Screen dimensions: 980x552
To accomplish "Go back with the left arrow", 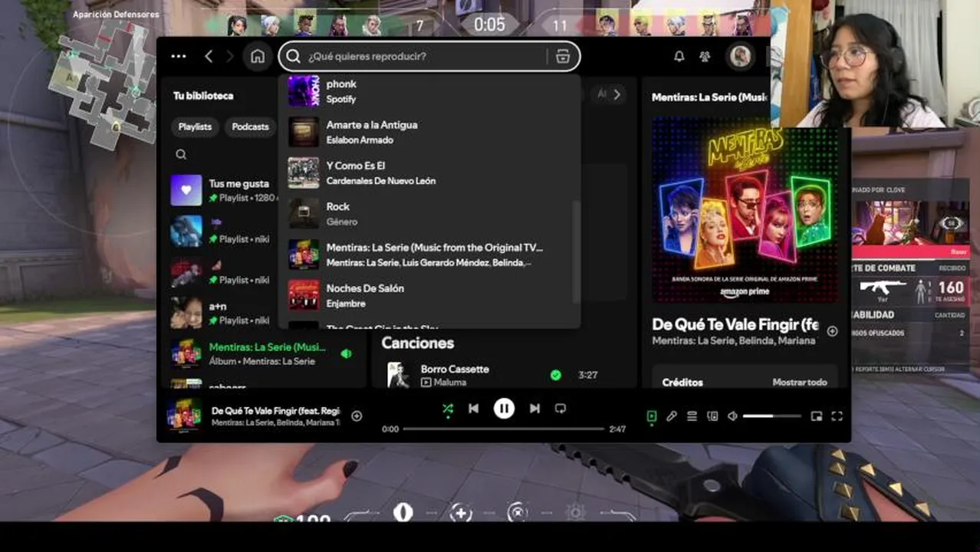I will click(209, 56).
